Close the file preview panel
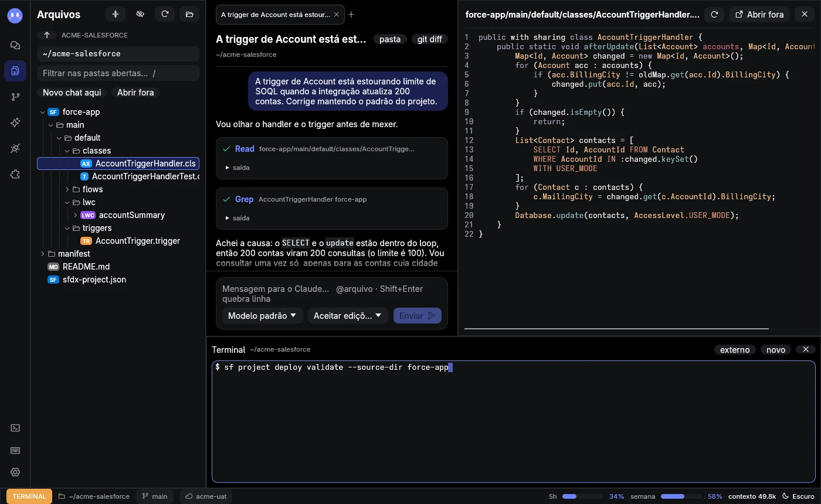The image size is (821, 504). point(805,15)
